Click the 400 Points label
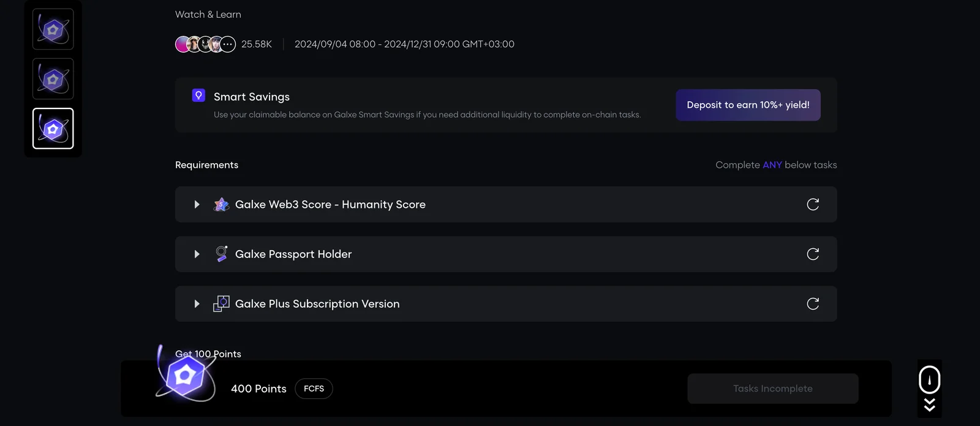The height and width of the screenshot is (426, 980). (x=258, y=389)
